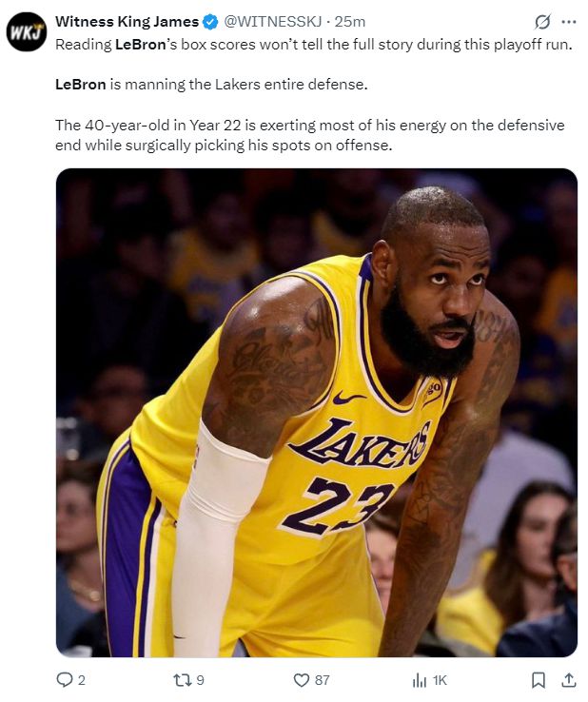Screen dimensions: 588x702
Task: Repost the tweet using the retweet arrows icon
Action: 183,680
